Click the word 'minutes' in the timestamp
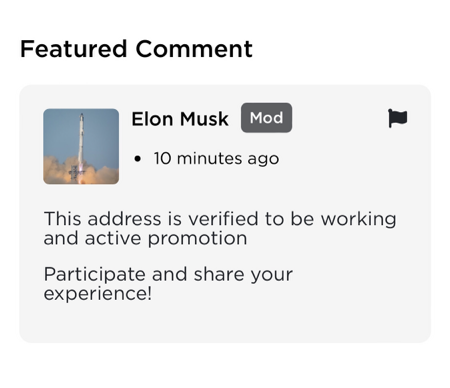Viewport: 450px width, 388px height. (210, 158)
